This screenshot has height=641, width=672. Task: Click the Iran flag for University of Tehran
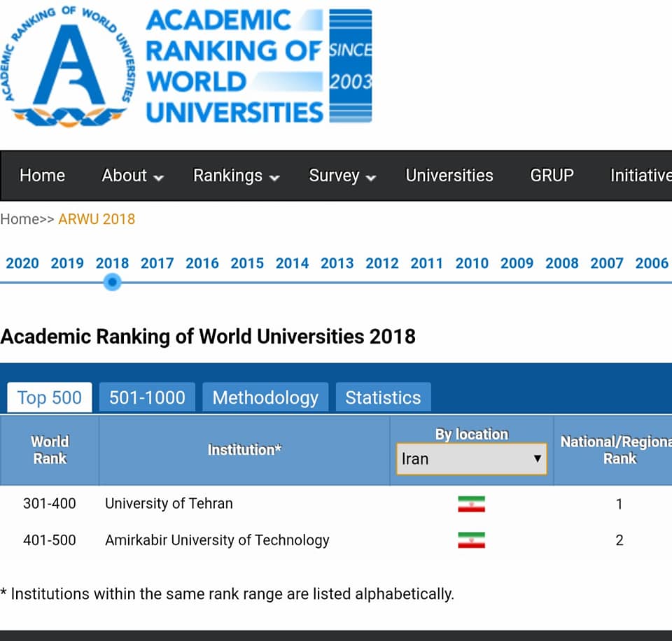[471, 504]
